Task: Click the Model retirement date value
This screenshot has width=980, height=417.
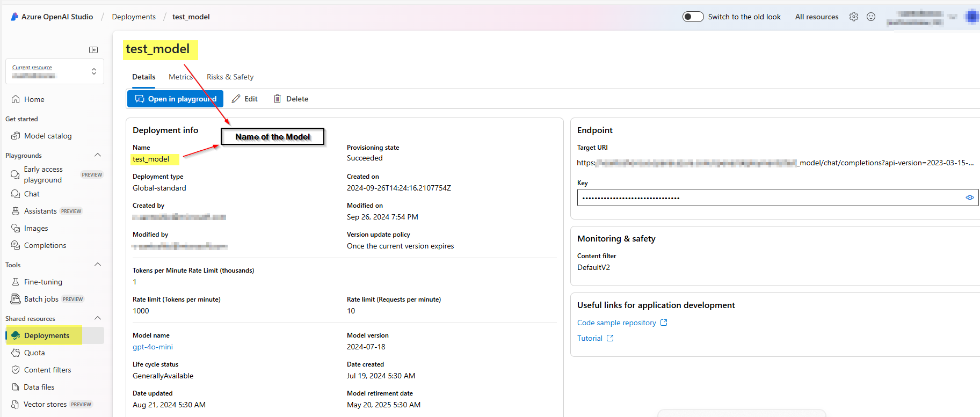Action: (x=384, y=405)
